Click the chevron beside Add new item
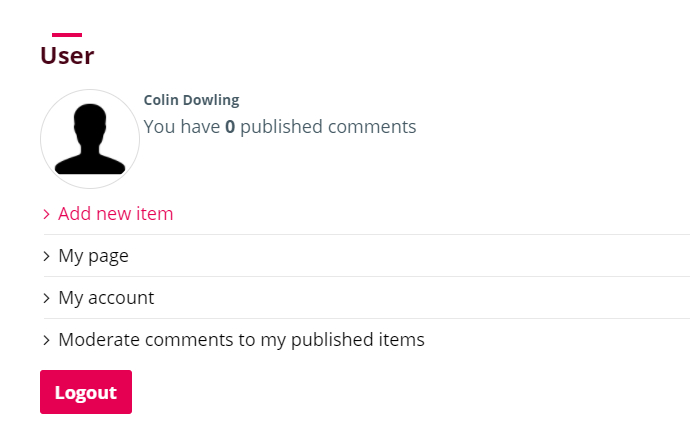 pos(46,214)
